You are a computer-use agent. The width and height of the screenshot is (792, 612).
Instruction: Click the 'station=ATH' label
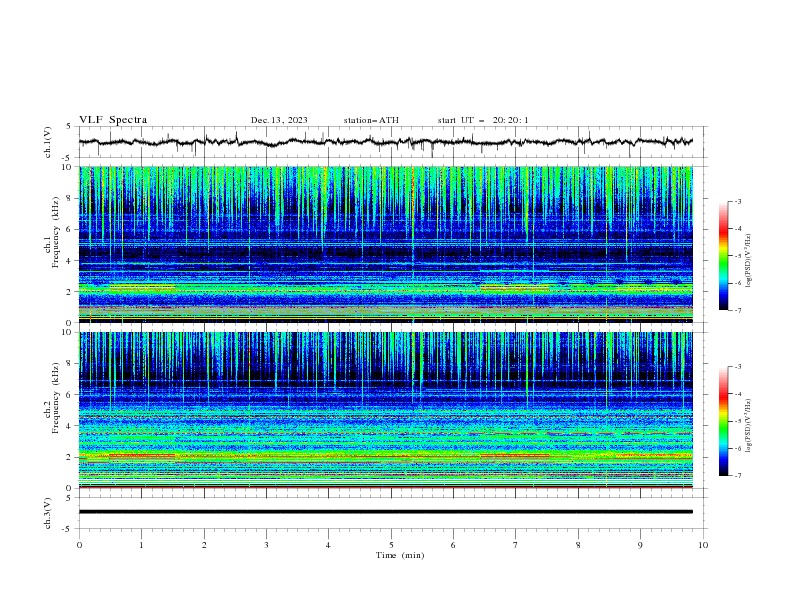coord(371,120)
